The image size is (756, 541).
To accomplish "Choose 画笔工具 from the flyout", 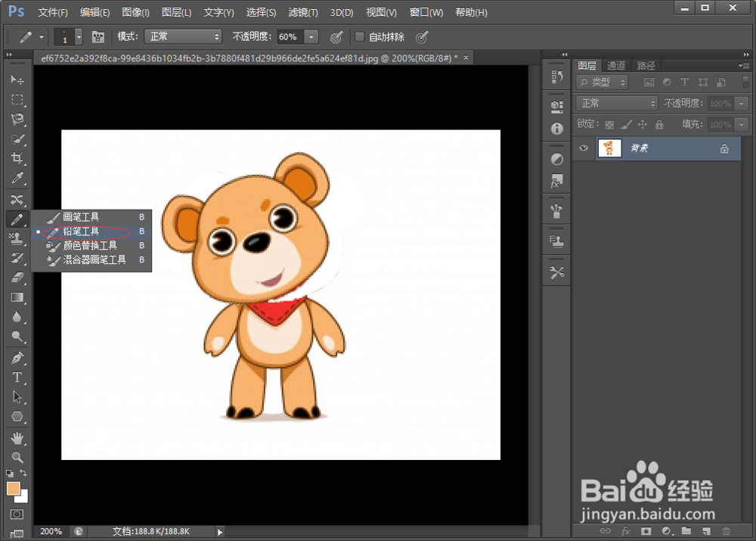I will 91,216.
